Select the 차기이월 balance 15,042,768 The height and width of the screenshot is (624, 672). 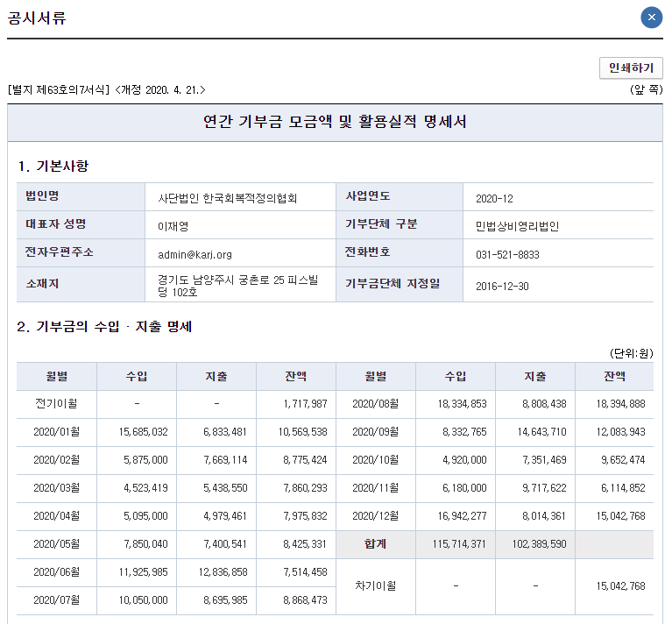620,585
